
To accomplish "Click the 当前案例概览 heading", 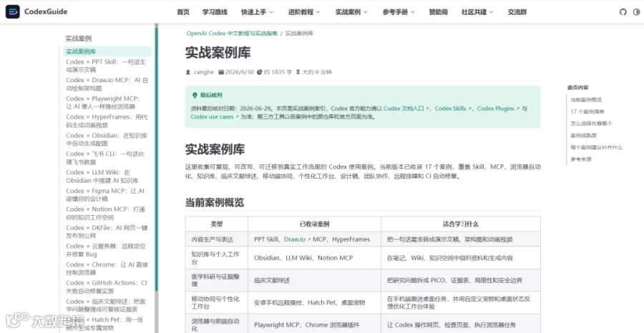I will (x=215, y=203).
